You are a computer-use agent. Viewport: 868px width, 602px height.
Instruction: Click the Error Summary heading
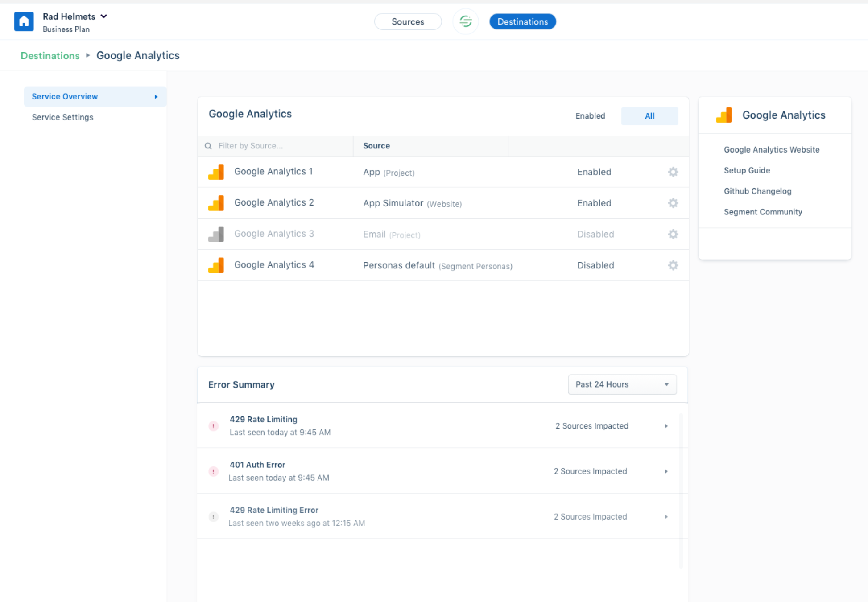(x=241, y=385)
